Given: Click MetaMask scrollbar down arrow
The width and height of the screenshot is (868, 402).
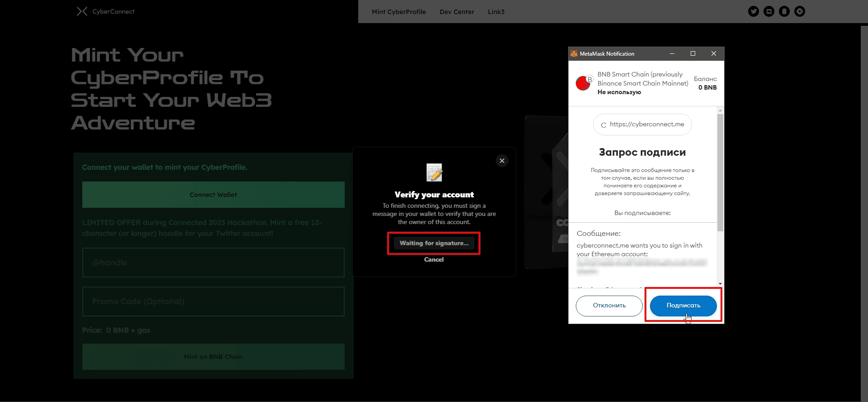Looking at the screenshot, I should point(720,284).
